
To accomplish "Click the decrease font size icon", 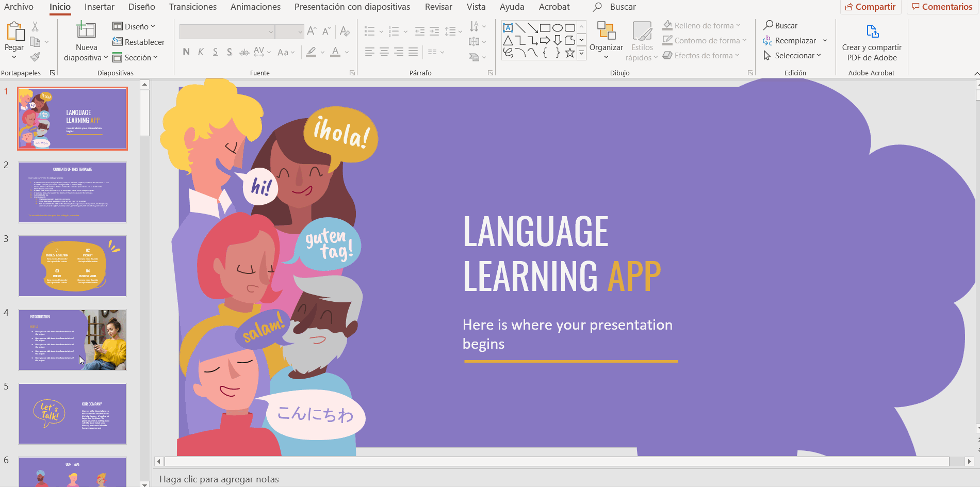I will pos(326,31).
